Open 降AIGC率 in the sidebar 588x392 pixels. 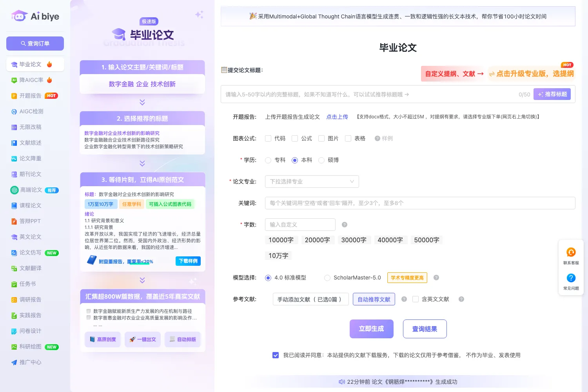pyautogui.click(x=31, y=80)
